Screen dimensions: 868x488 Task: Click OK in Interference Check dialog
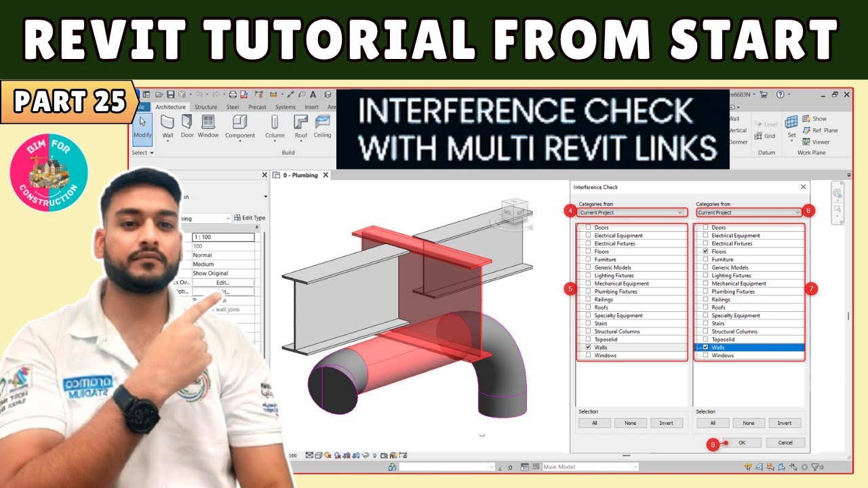[741, 443]
